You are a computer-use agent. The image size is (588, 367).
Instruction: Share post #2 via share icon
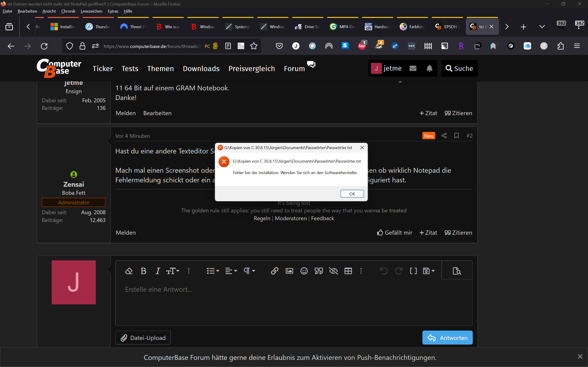pyautogui.click(x=444, y=136)
